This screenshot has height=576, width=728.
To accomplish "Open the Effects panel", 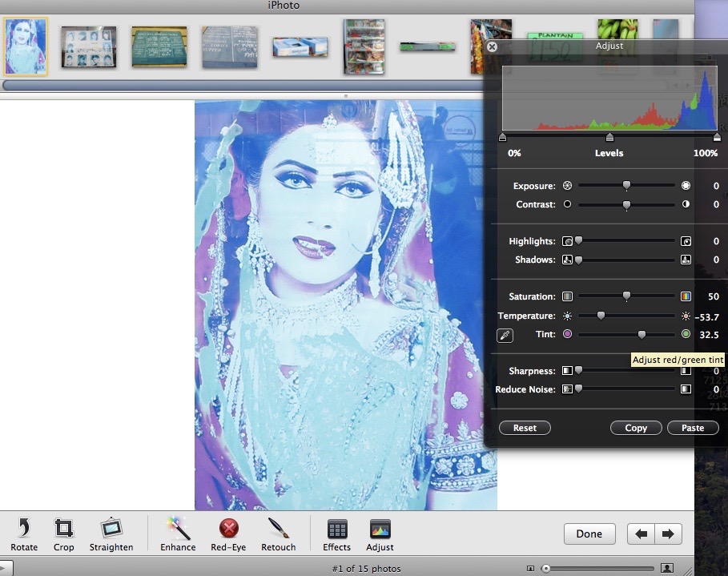I will 337,529.
